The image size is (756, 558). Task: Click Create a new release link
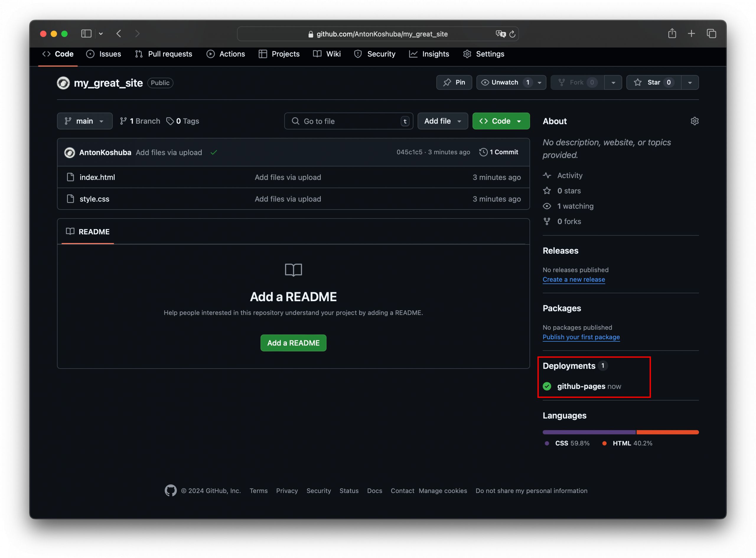[573, 280]
